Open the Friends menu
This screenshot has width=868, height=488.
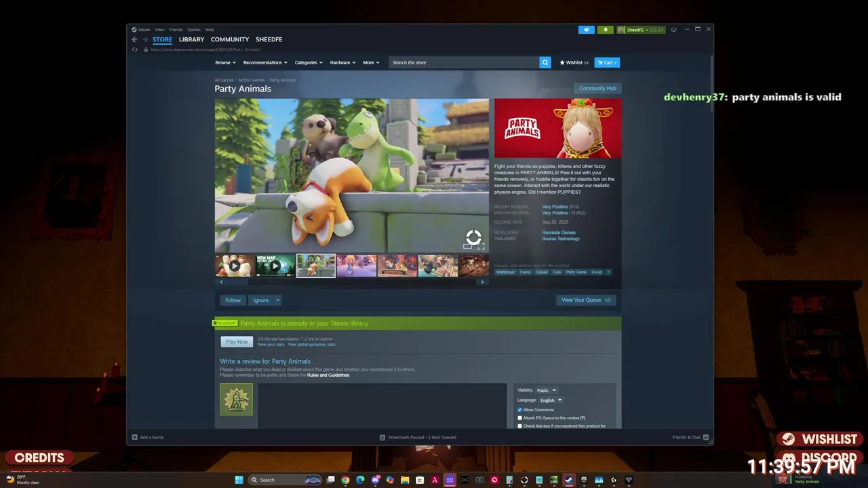click(176, 30)
